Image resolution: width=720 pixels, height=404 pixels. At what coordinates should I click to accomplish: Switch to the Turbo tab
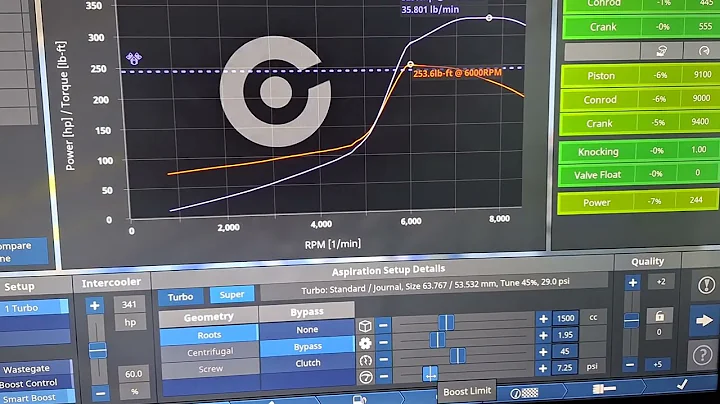pos(180,297)
